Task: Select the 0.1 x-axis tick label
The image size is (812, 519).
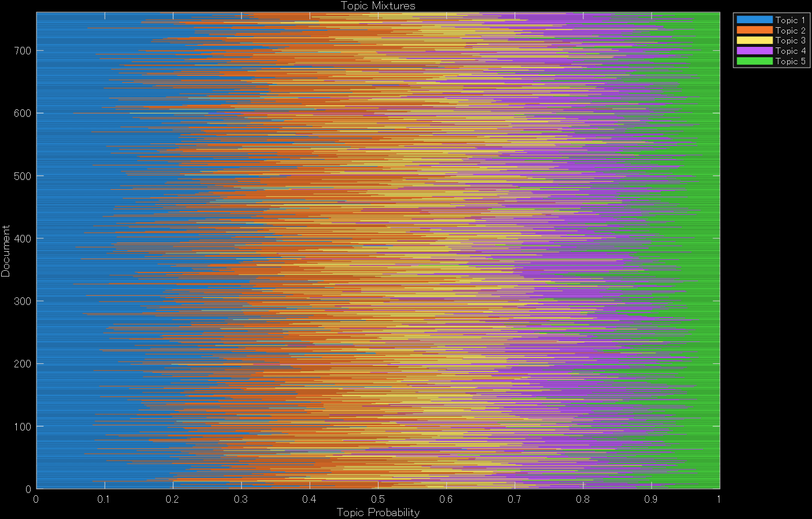Action: [104, 500]
